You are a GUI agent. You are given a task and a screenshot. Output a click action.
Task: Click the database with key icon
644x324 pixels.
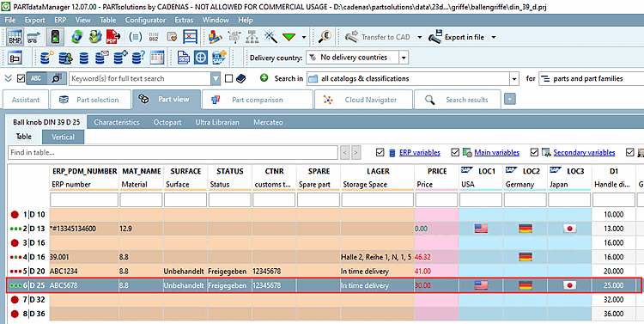pyautogui.click(x=47, y=58)
